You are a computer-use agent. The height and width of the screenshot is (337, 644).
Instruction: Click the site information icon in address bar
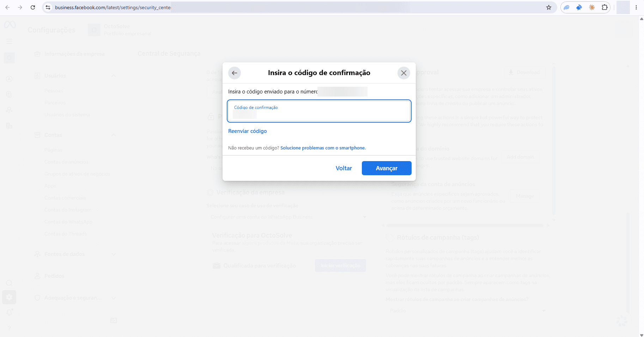(48, 7)
